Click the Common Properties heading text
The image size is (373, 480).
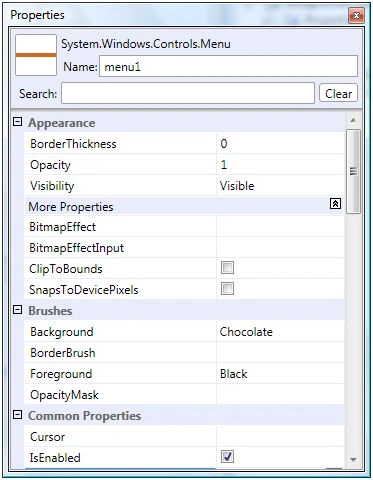click(x=84, y=416)
